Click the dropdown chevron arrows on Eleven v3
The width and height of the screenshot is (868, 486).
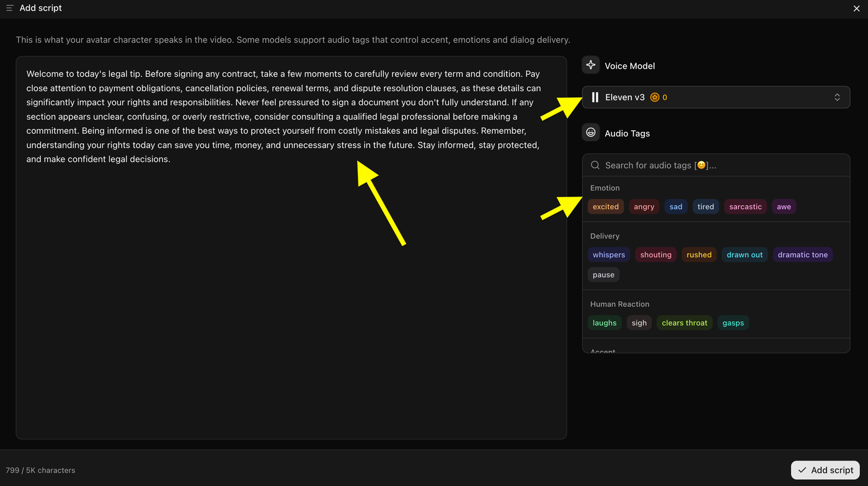click(x=837, y=97)
